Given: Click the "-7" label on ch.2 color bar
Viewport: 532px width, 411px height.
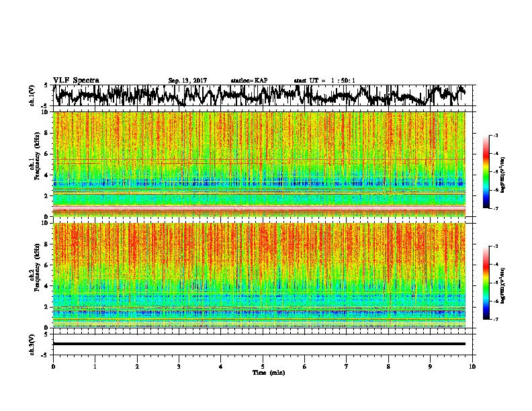Looking at the screenshot, I should [x=495, y=319].
